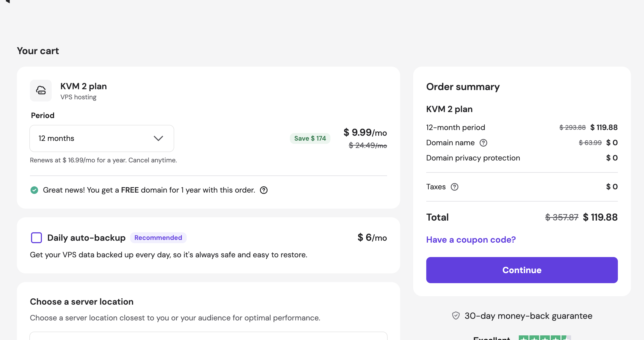
Task: Click $ 9.99/mo price
Action: 365,132
